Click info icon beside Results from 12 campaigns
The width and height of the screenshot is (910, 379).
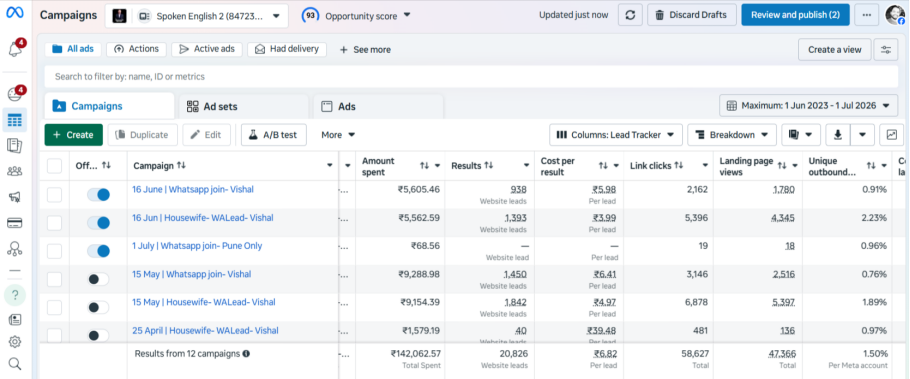(x=246, y=353)
